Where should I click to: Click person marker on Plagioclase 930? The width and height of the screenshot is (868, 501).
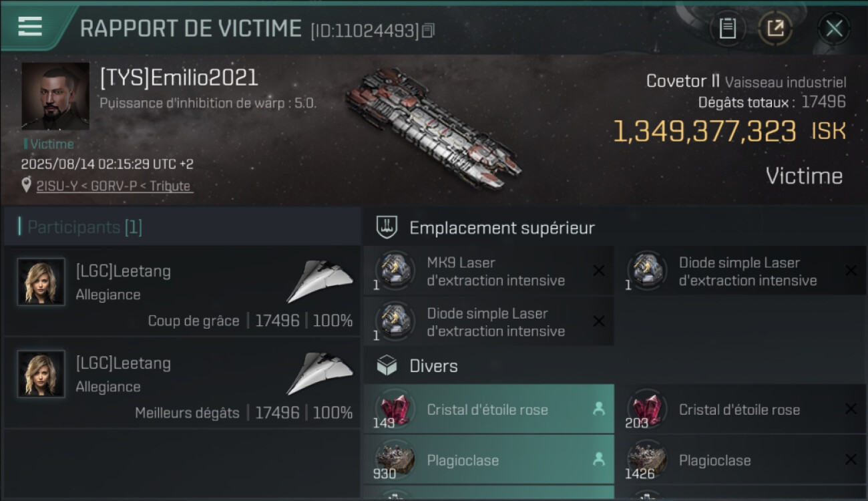pyautogui.click(x=599, y=460)
